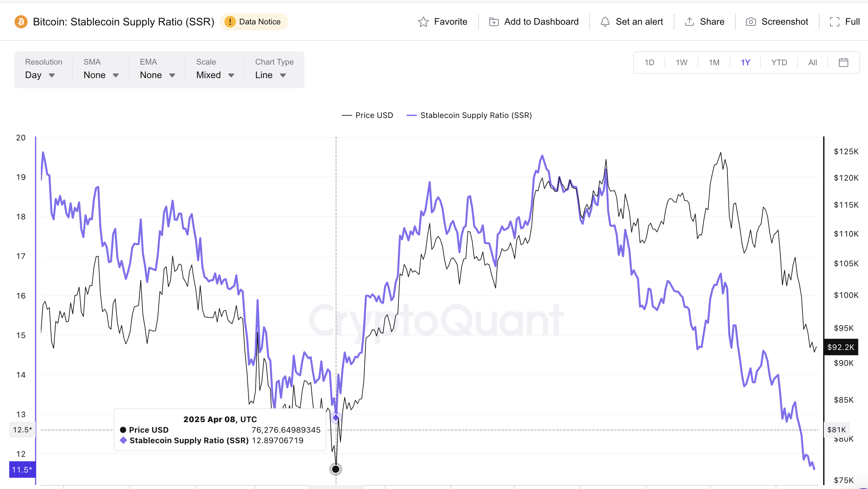Open the SMA dropdown currently set to None
868x489 pixels.
[x=100, y=75]
